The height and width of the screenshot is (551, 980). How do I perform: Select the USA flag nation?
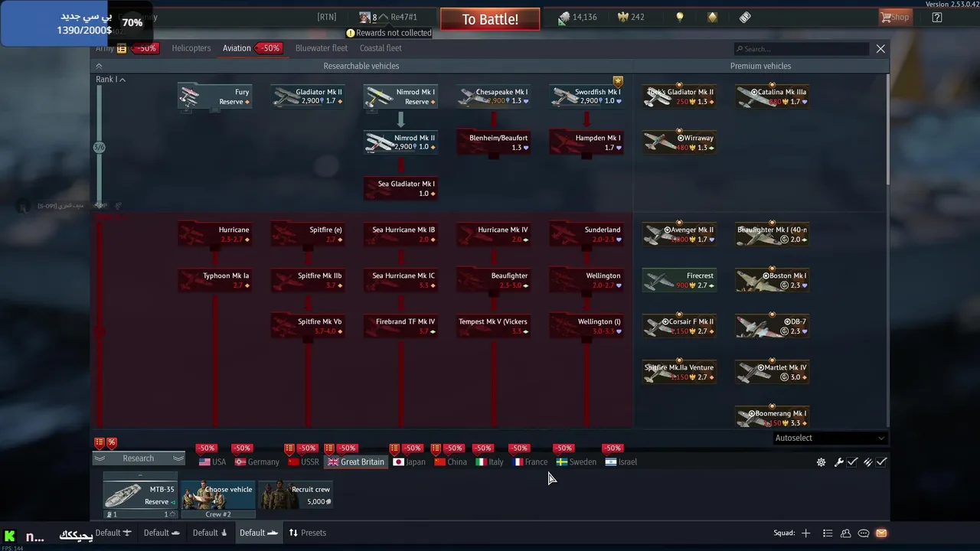click(212, 462)
